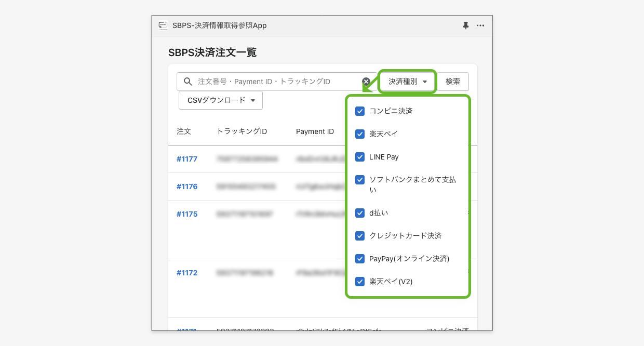Expand the CSVダウンロード dropdown
Image resolution: width=644 pixels, height=346 pixels.
[x=221, y=100]
